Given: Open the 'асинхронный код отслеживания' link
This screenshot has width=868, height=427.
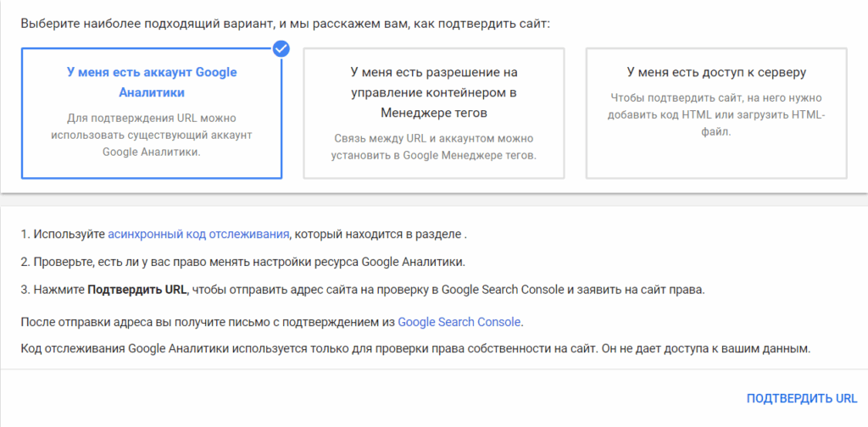Looking at the screenshot, I should (x=198, y=234).
